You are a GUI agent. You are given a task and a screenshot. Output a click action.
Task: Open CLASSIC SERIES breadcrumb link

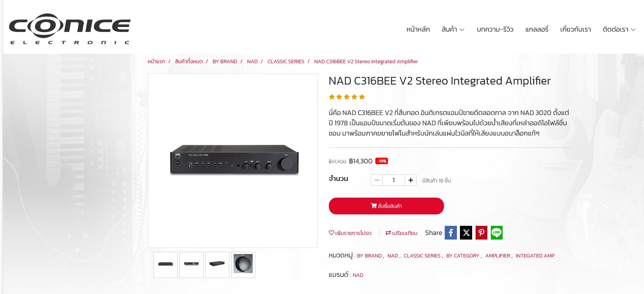[x=286, y=61]
